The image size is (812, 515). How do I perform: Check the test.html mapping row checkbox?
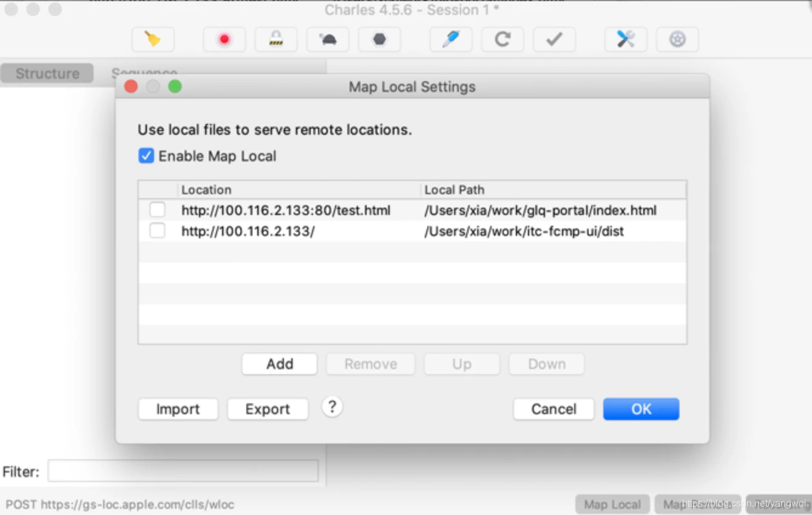(157, 210)
